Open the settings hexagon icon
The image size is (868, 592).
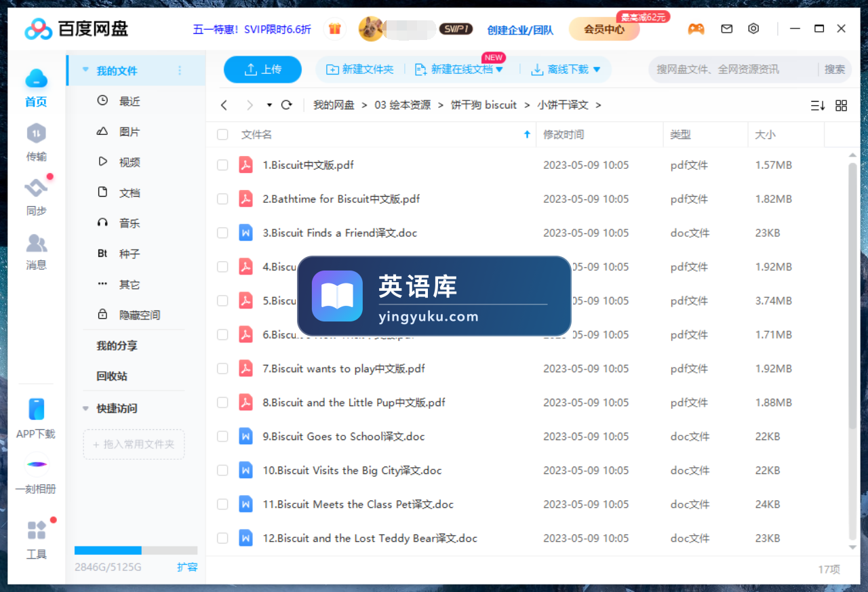(753, 28)
